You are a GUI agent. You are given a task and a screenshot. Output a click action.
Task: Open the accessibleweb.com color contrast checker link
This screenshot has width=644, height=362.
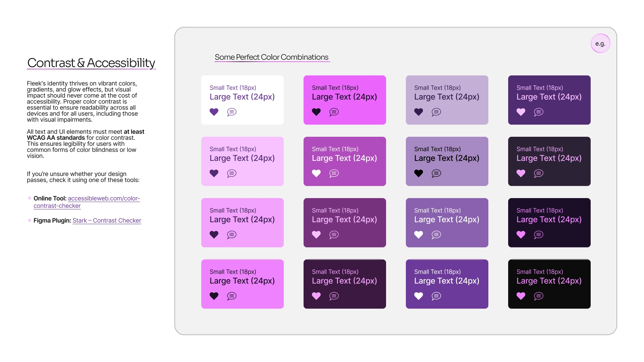click(x=104, y=198)
